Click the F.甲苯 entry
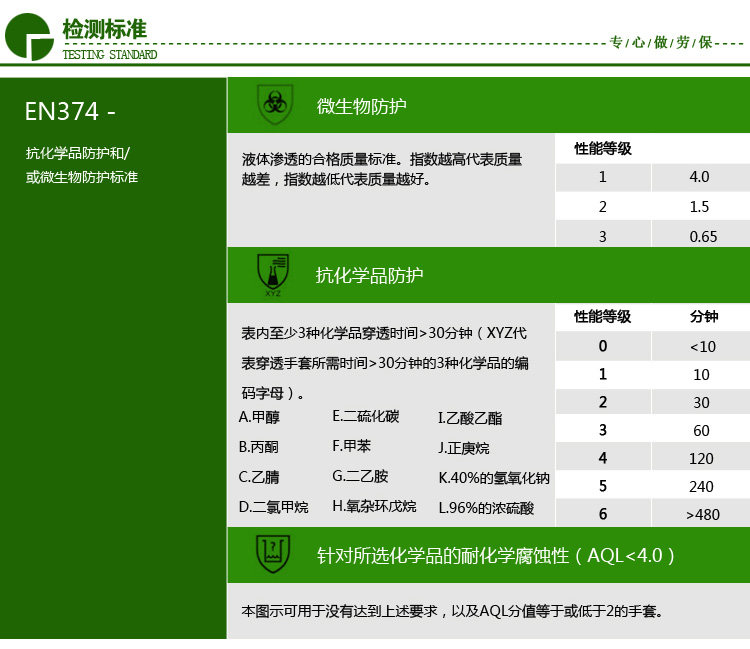750x649 pixels. click(x=352, y=446)
